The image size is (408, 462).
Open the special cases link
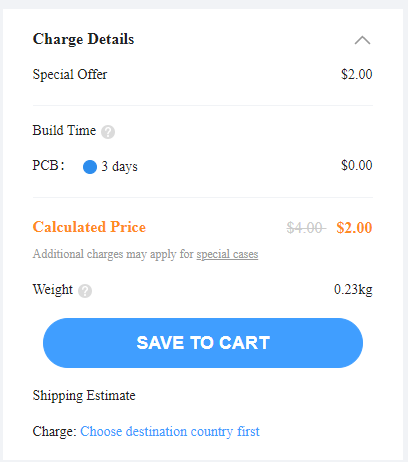[227, 254]
